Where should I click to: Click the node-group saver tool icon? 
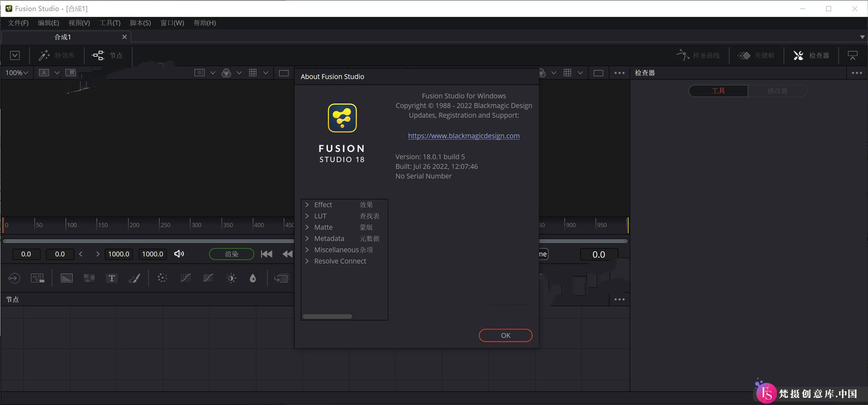tap(38, 278)
